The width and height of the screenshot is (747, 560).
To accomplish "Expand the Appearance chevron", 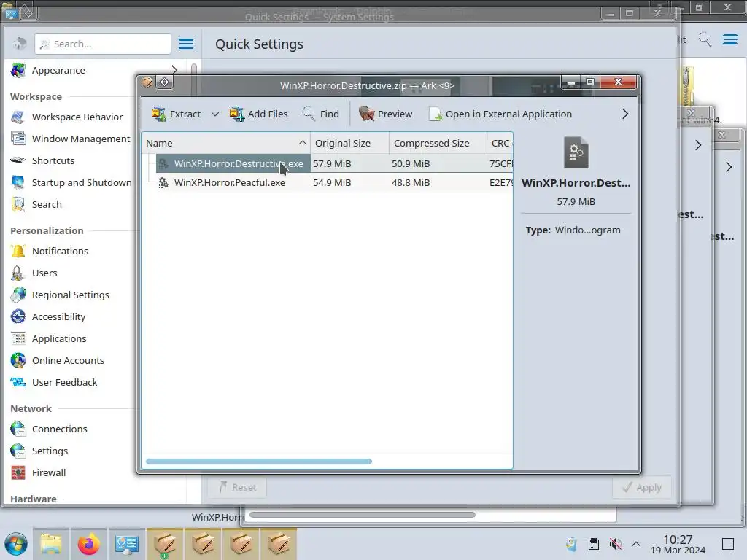I will [x=174, y=71].
